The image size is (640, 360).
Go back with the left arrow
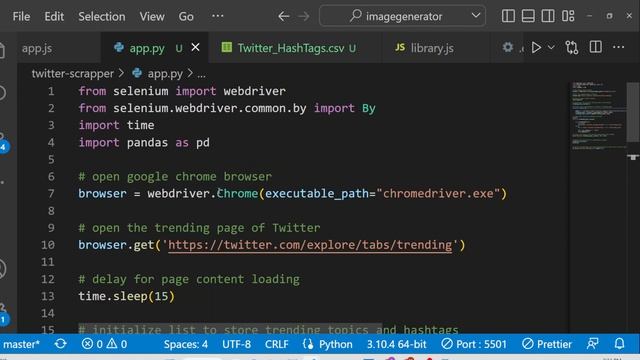click(x=284, y=16)
